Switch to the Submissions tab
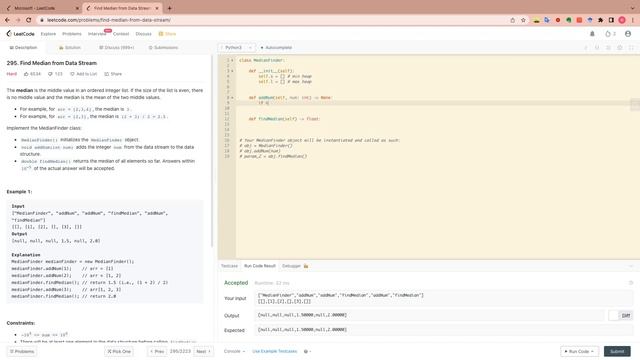The width and height of the screenshot is (640, 360). coord(163,47)
